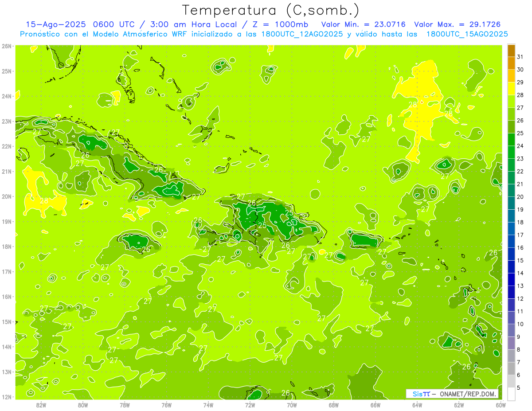Click the latitude axis label "20N"
532x411 pixels.
click(7, 196)
